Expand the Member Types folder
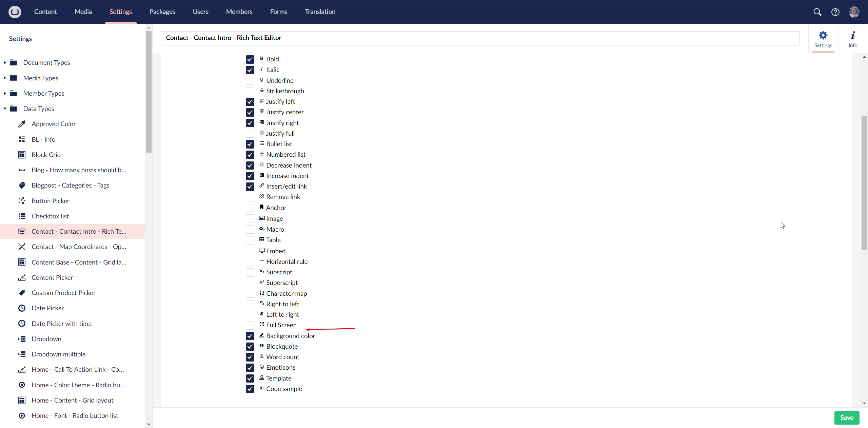This screenshot has height=428, width=868. pos(5,93)
